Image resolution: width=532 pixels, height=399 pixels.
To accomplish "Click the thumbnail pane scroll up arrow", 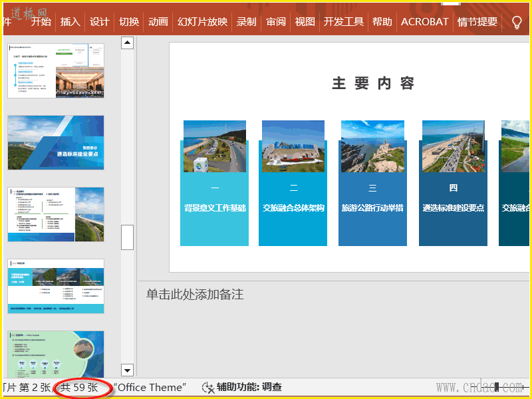I will (127, 43).
